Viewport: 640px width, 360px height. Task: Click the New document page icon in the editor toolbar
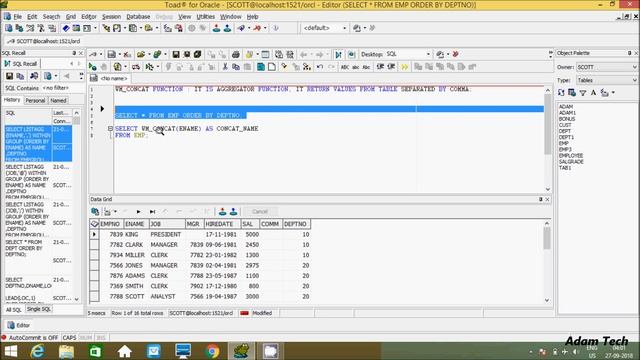tap(272, 67)
